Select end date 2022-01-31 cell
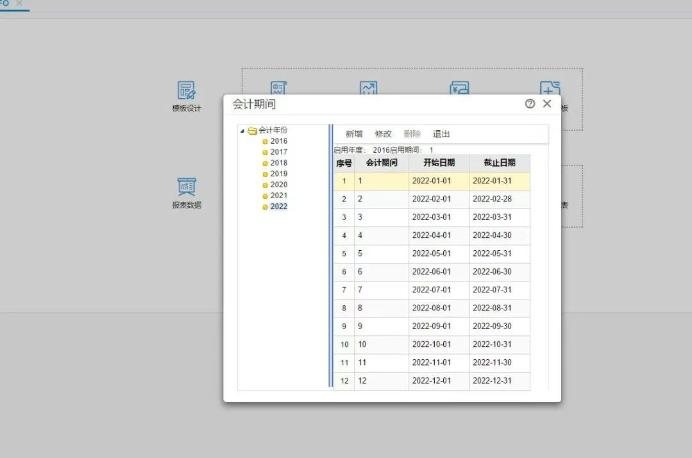Screen dimensions: 692x458 click(500, 181)
